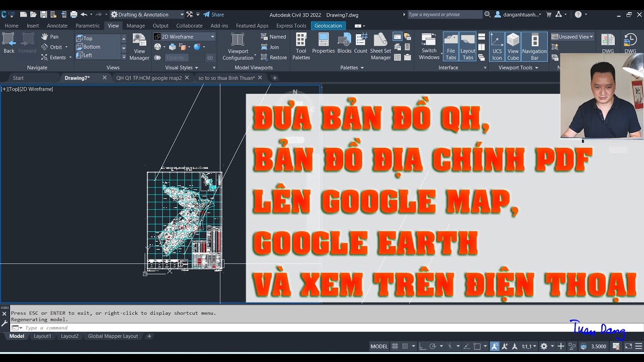Click the Opacity slider field
644x362 pixels.
[184, 58]
